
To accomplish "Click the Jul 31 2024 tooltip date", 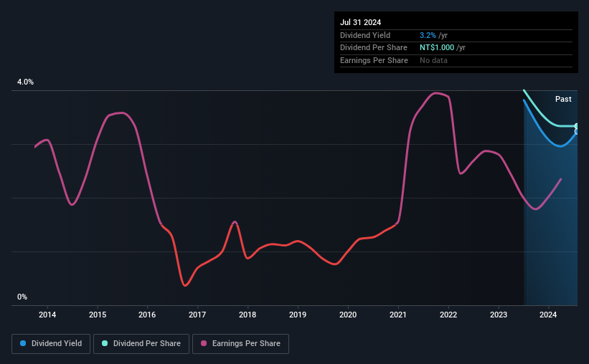I will [x=360, y=22].
